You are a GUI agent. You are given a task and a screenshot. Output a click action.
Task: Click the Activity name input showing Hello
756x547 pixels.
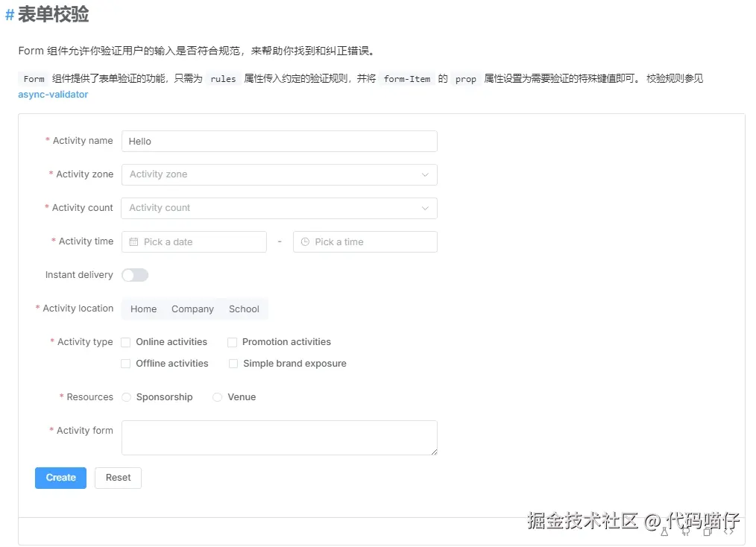click(x=279, y=141)
